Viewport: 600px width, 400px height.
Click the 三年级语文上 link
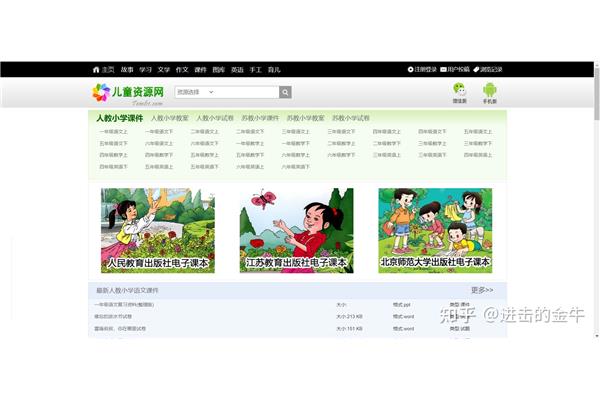point(295,132)
